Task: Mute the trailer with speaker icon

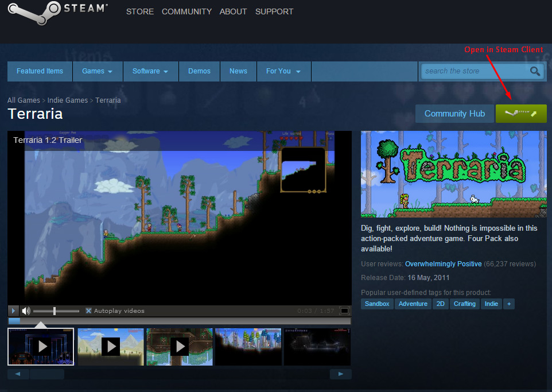Action: tap(26, 311)
